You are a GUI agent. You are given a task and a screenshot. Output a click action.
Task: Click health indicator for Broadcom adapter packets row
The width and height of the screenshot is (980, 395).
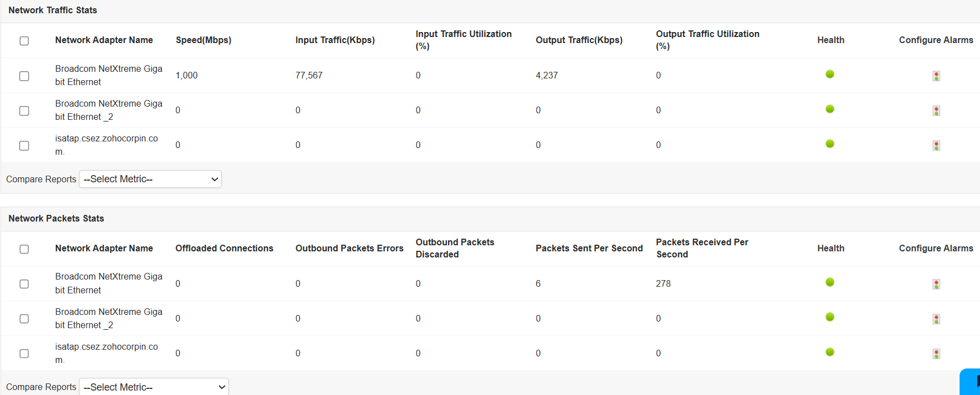pyautogui.click(x=830, y=282)
